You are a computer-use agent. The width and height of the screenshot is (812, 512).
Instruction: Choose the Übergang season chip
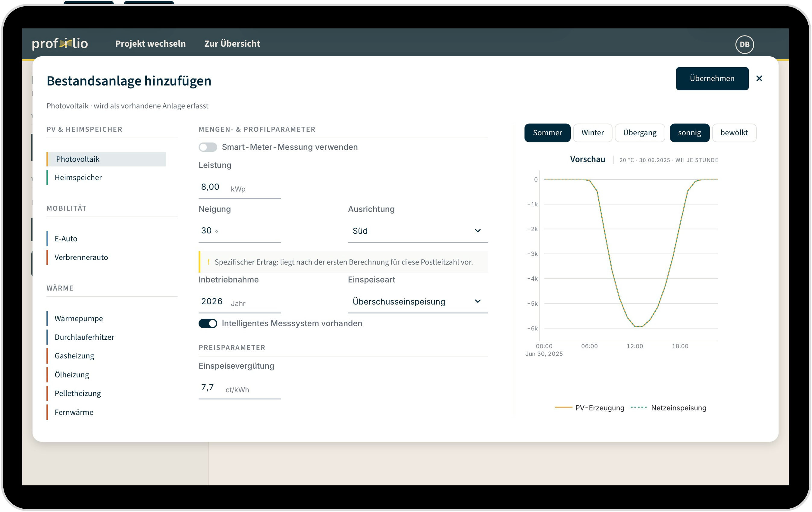click(640, 133)
